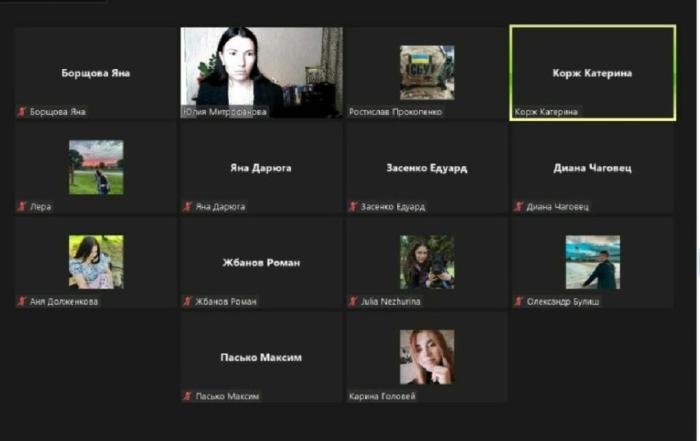Click Засенко Едуард's muted mic icon

coord(354,207)
